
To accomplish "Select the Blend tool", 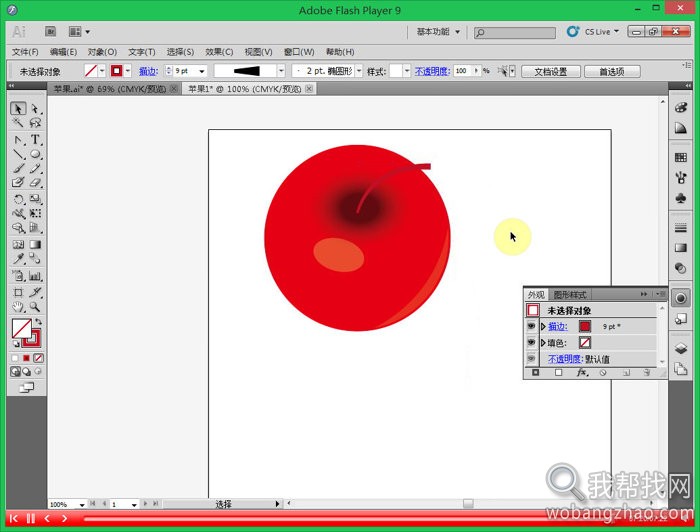I will coord(35,258).
